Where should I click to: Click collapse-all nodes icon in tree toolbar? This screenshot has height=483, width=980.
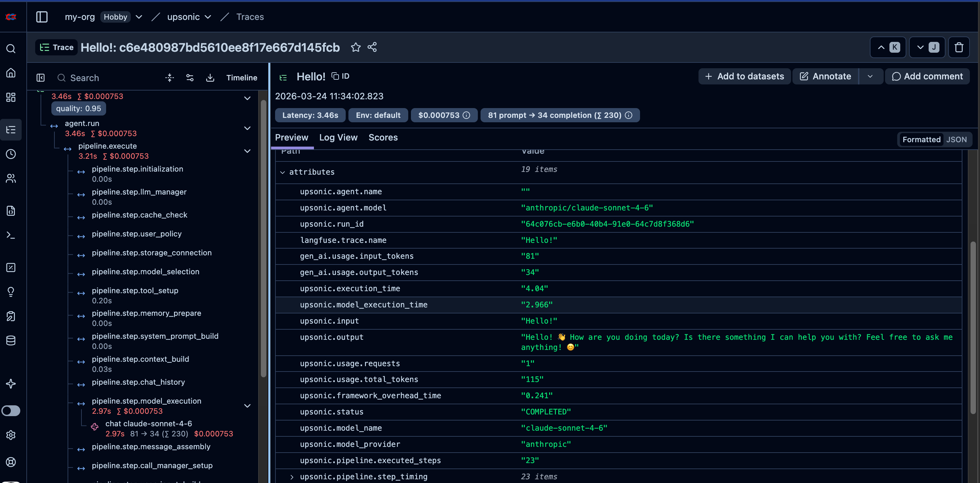coord(170,78)
